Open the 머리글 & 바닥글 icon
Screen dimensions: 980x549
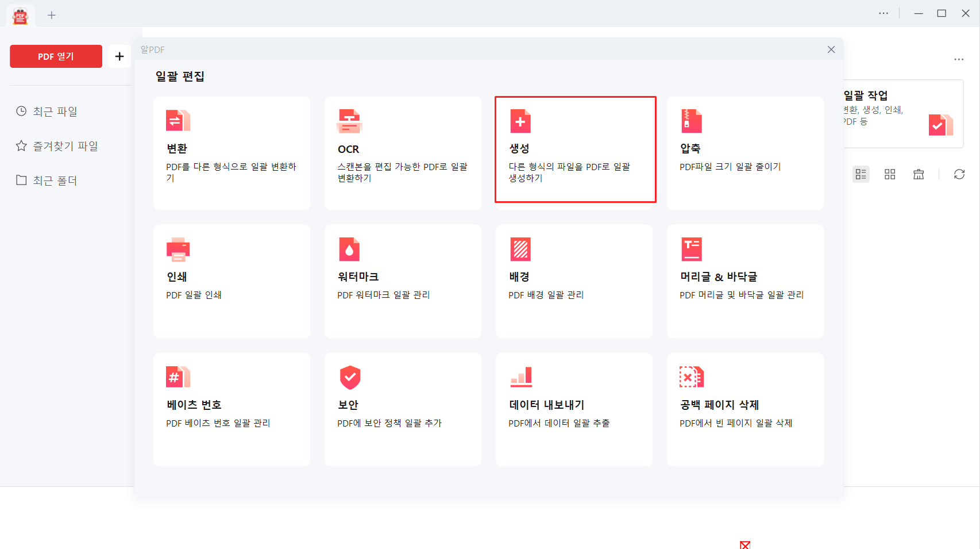692,249
